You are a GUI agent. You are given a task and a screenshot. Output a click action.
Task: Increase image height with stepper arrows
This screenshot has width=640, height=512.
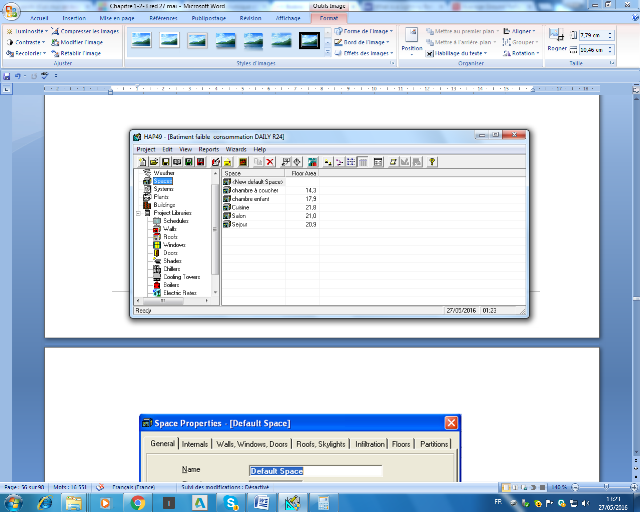[x=610, y=33]
